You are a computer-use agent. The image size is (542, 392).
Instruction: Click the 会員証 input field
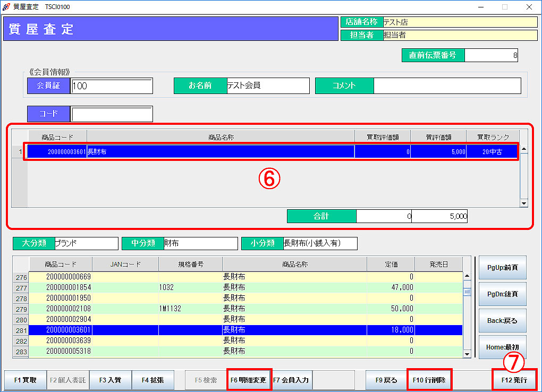pos(112,86)
